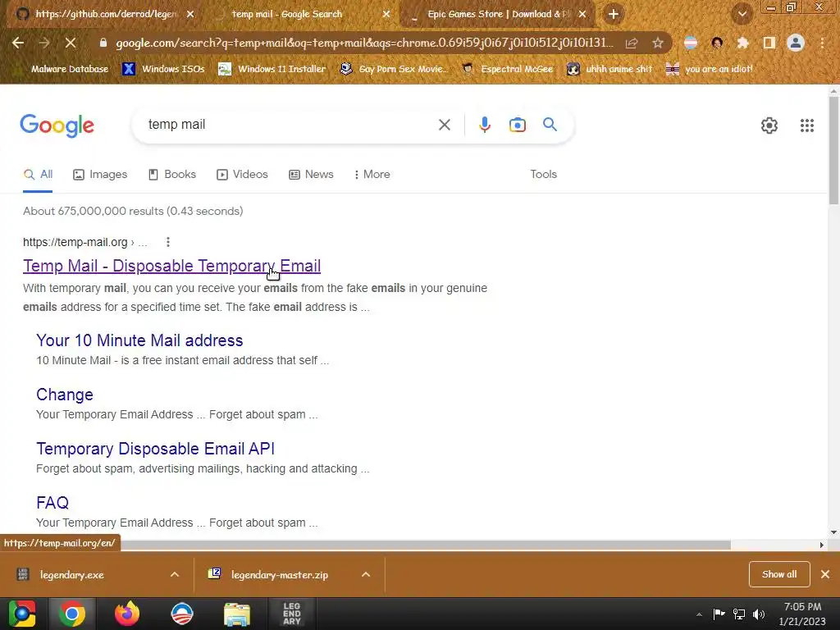This screenshot has height=630, width=840.
Task: Stop loading the page with the X button
Action: pos(71,43)
